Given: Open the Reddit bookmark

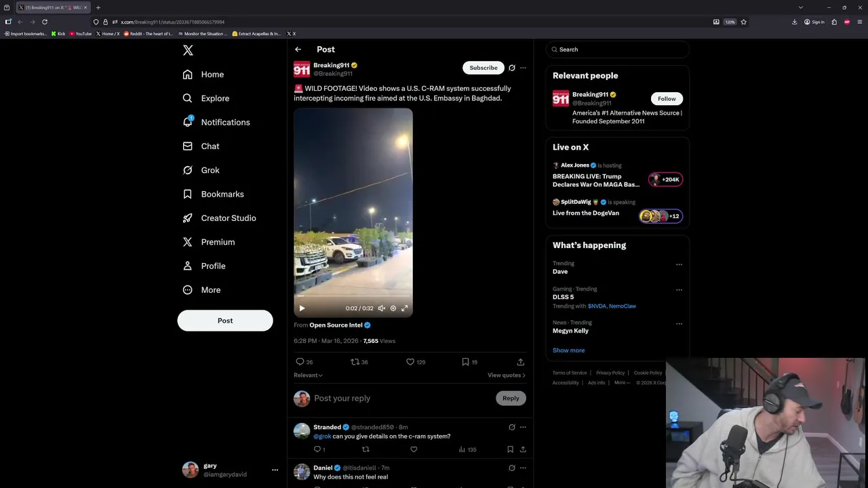Looking at the screenshot, I should pos(149,33).
